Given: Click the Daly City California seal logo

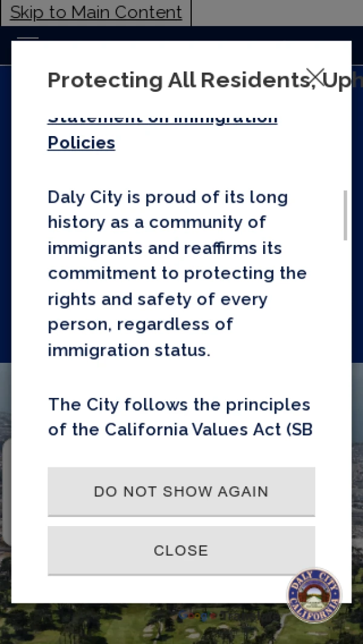Looking at the screenshot, I should [x=314, y=595].
